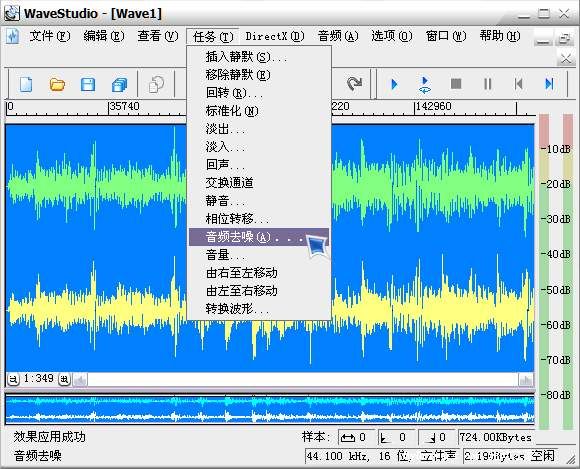
Task: Click the overview waveform strip
Action: pyautogui.click(x=270, y=409)
